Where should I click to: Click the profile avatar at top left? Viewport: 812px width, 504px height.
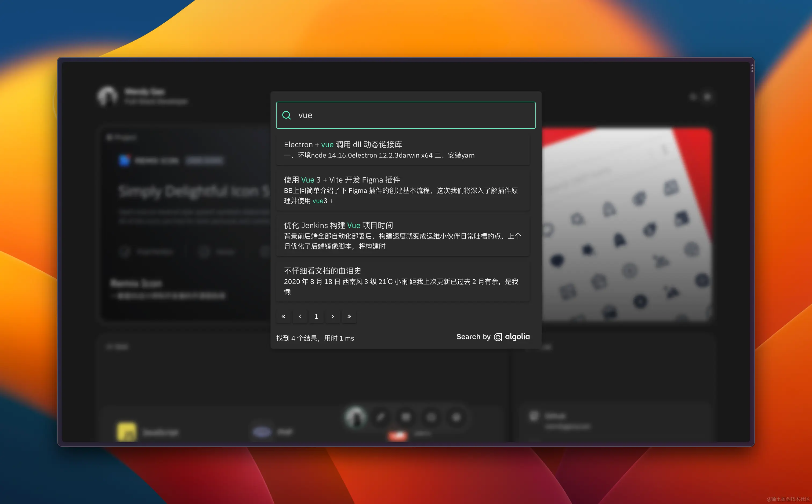(x=107, y=96)
